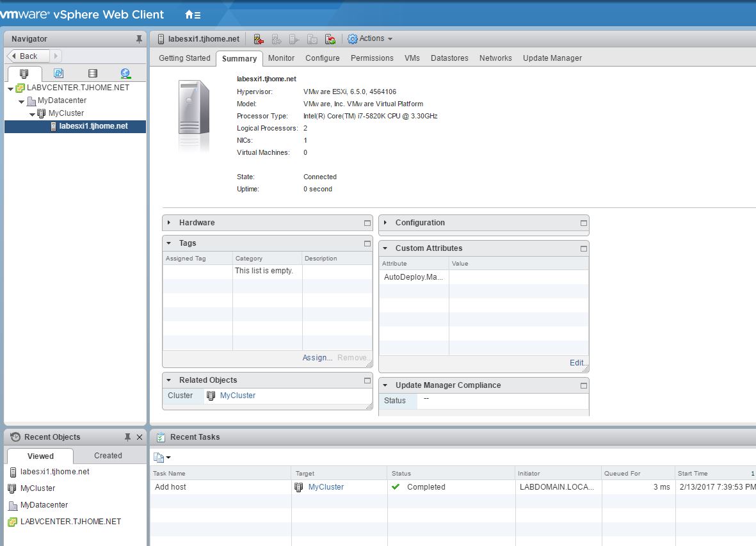Switch to the Hosts and Clusters inventory icon

point(24,73)
